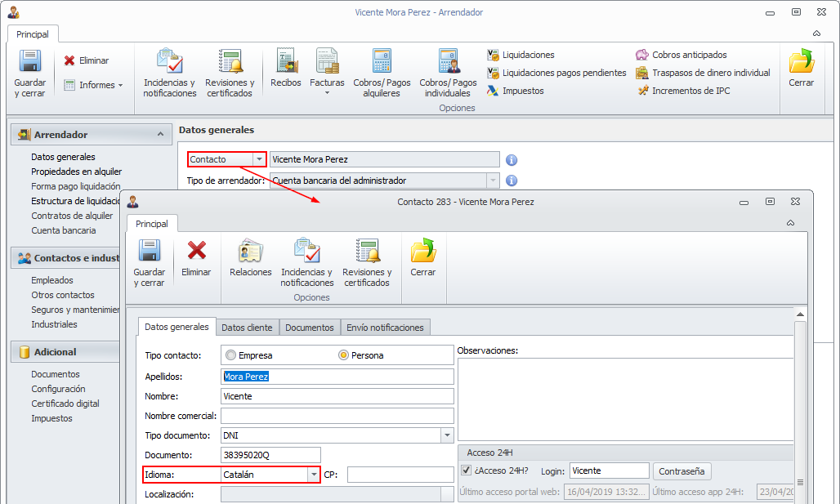The width and height of the screenshot is (840, 504).
Task: Select Propiedades en alquiler in sidebar
Action: click(76, 172)
